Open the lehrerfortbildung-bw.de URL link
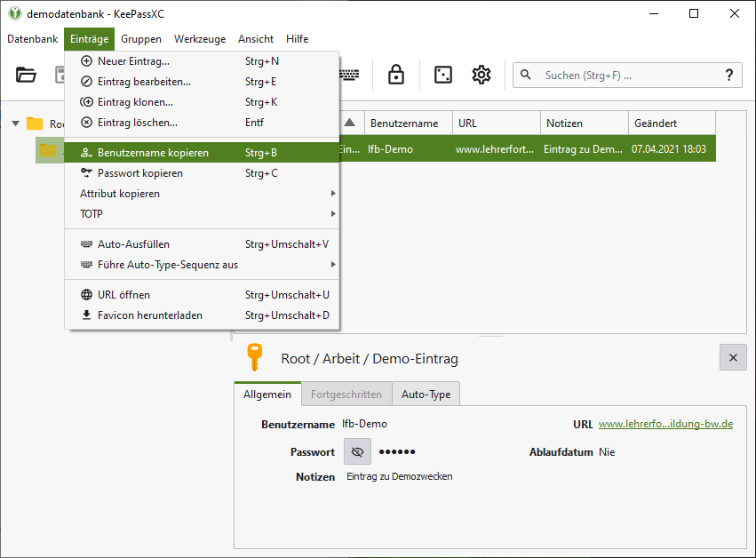Viewport: 756px width, 558px height. pyautogui.click(x=665, y=424)
